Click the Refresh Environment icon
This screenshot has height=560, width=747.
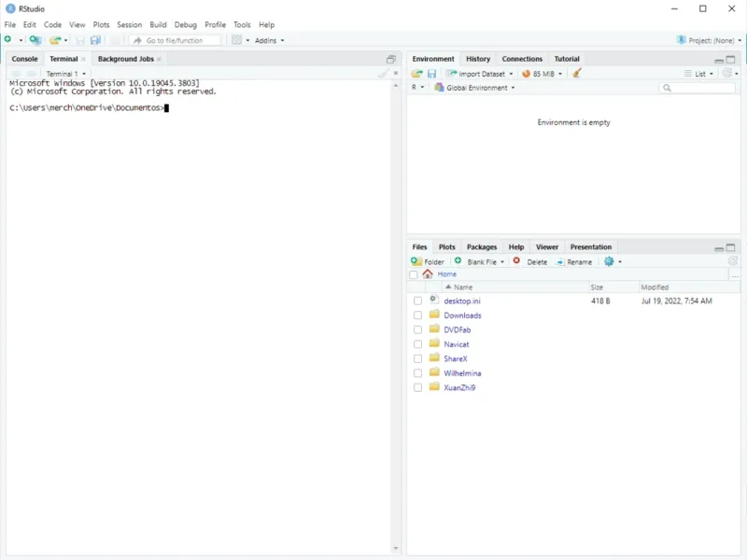pyautogui.click(x=727, y=73)
